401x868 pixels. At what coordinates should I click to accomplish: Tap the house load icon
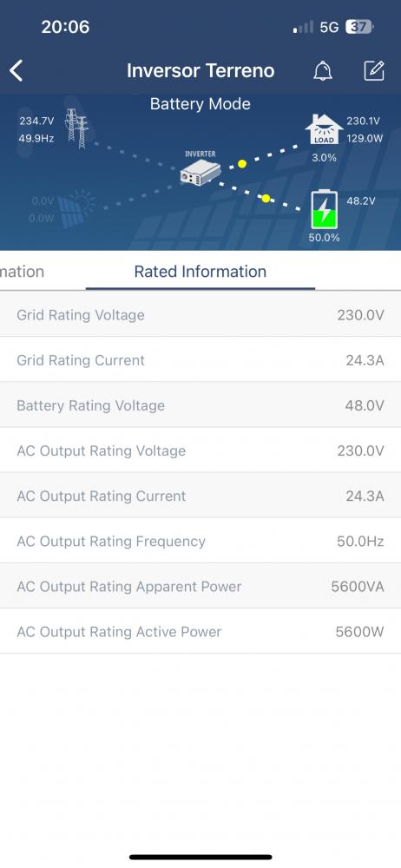point(324,130)
